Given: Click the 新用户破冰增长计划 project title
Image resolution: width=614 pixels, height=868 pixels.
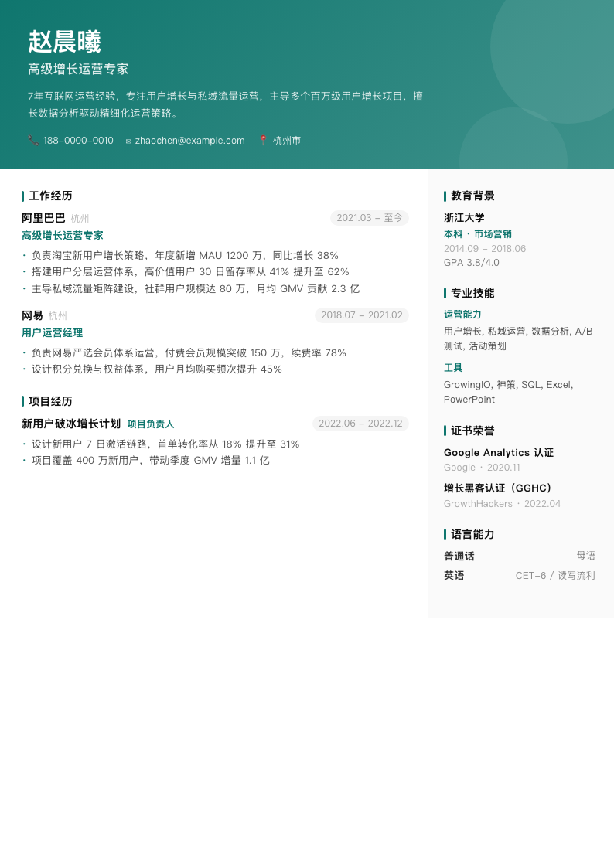Looking at the screenshot, I should [71, 424].
